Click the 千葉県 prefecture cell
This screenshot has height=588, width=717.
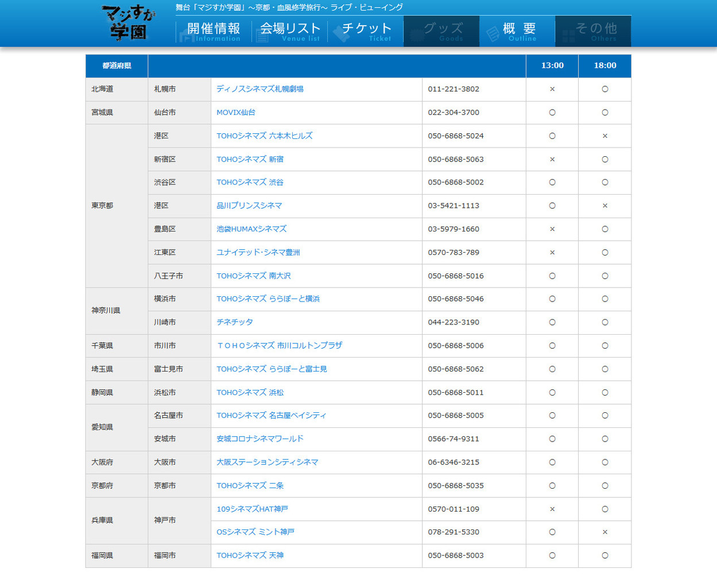(x=117, y=346)
